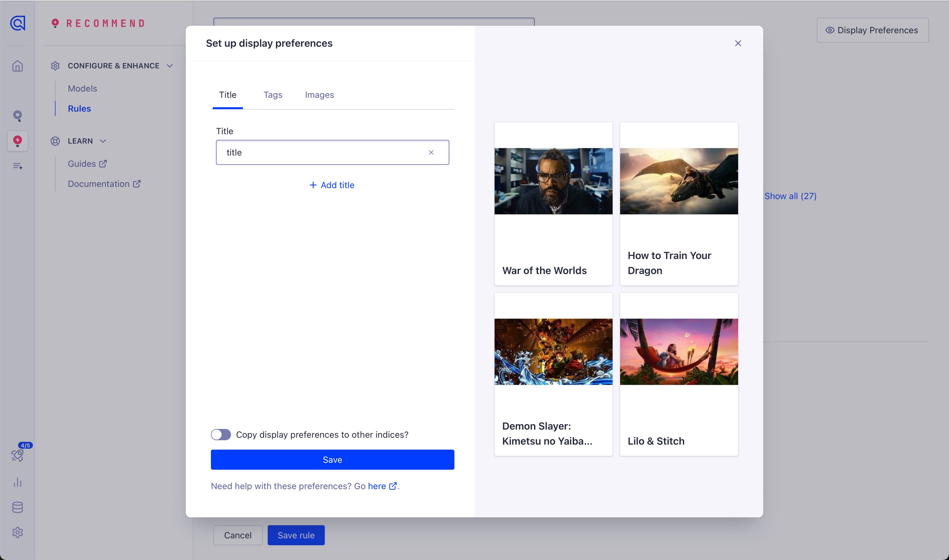Toggle copy display preferences to other indices
This screenshot has width=949, height=560.
pyautogui.click(x=221, y=435)
